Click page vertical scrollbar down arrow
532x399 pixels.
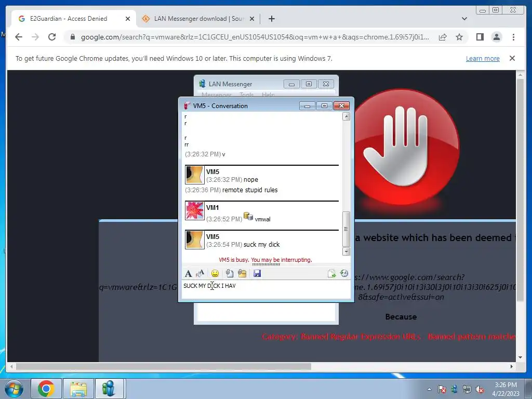(x=520, y=357)
